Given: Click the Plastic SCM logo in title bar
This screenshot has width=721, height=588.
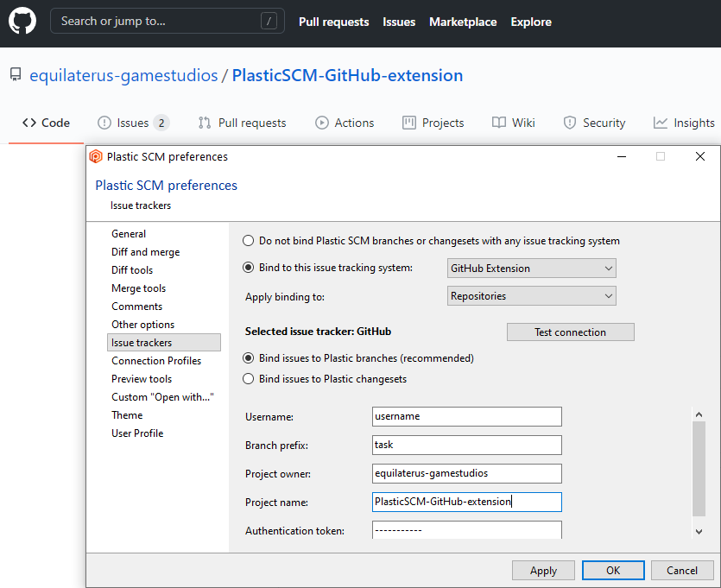Looking at the screenshot, I should pyautogui.click(x=96, y=157).
